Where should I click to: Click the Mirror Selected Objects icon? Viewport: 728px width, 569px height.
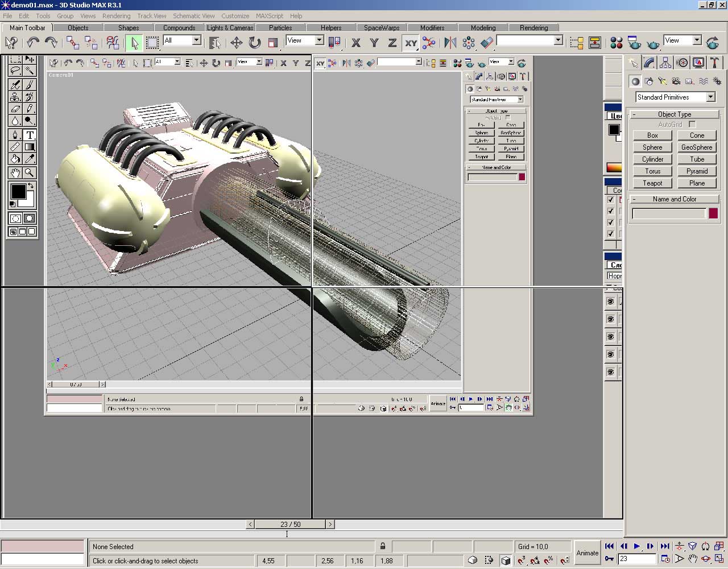pyautogui.click(x=450, y=43)
